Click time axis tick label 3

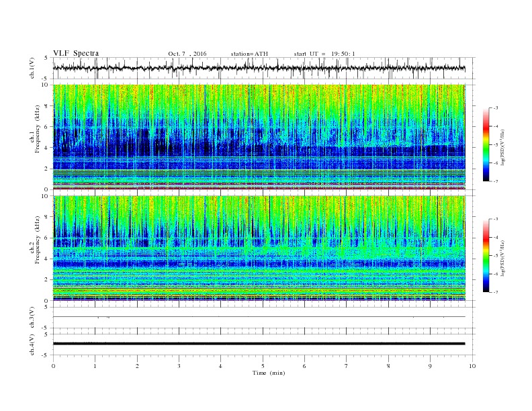179,366
